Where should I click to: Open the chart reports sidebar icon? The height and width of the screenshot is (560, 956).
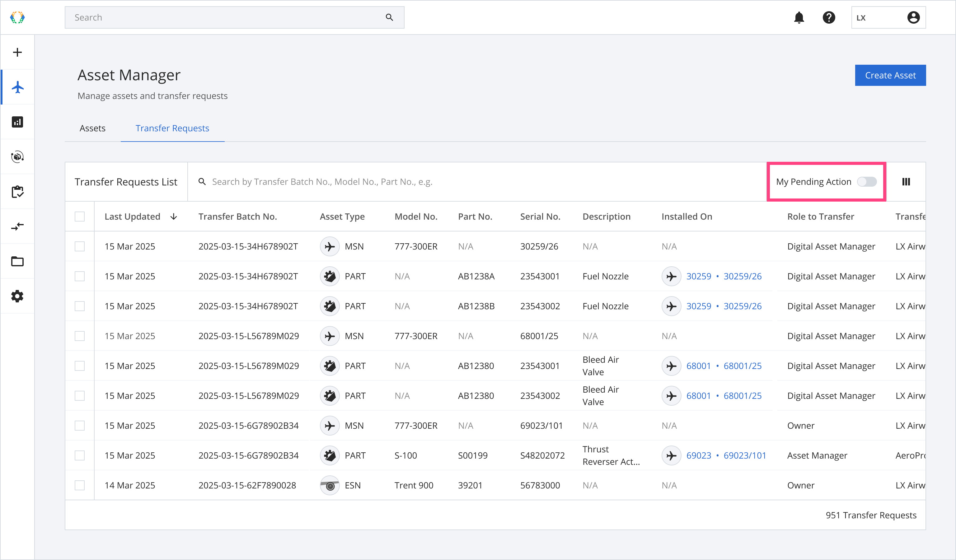coord(17,122)
